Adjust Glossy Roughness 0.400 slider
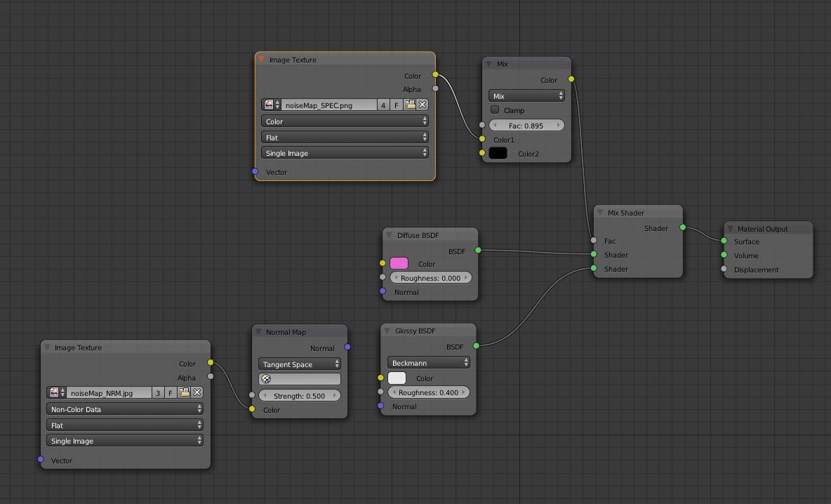This screenshot has width=831, height=504. [428, 392]
